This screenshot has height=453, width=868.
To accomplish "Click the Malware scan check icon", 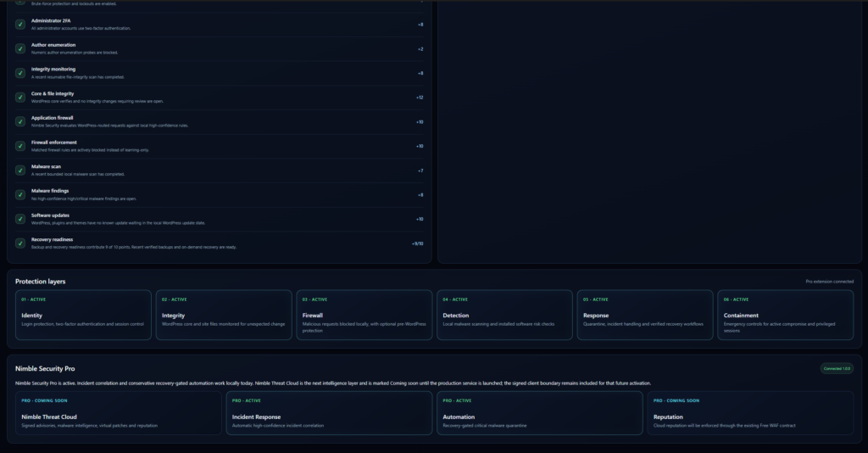I will point(20,171).
